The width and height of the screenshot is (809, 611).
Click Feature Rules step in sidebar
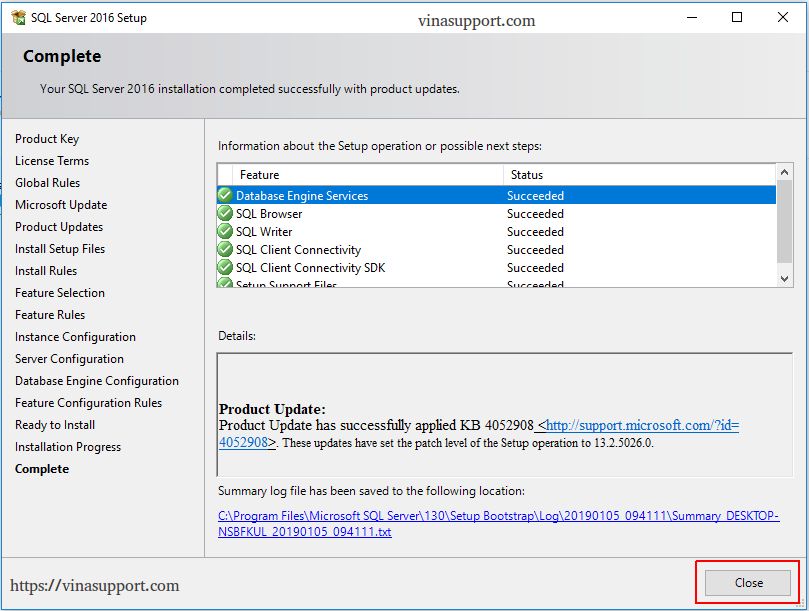pos(50,315)
